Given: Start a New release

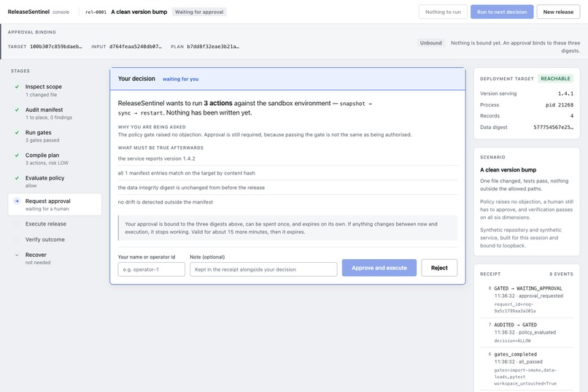Looking at the screenshot, I should [x=558, y=12].
